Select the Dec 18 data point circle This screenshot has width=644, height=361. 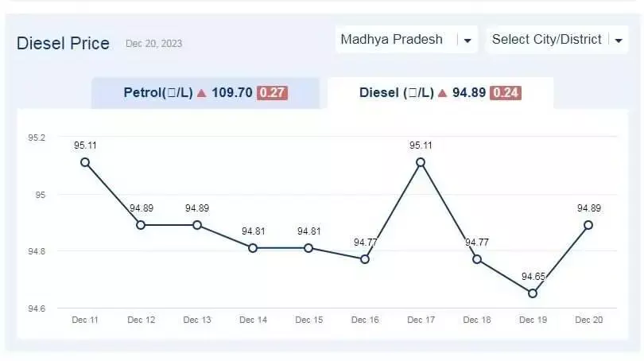click(476, 259)
